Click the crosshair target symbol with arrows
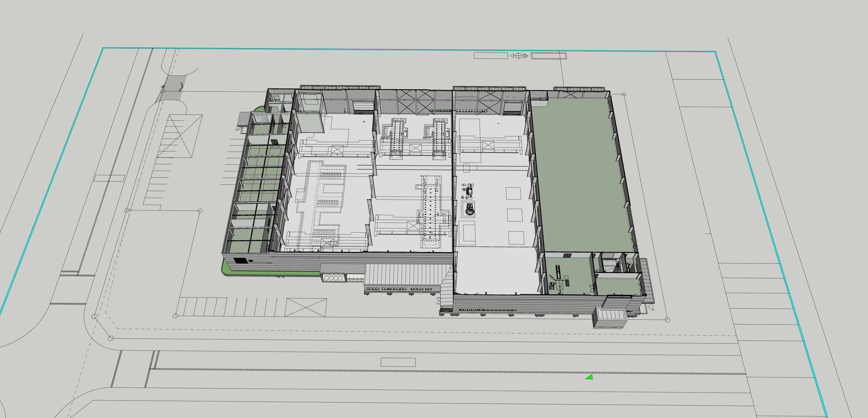The height and width of the screenshot is (418, 868). (519, 56)
